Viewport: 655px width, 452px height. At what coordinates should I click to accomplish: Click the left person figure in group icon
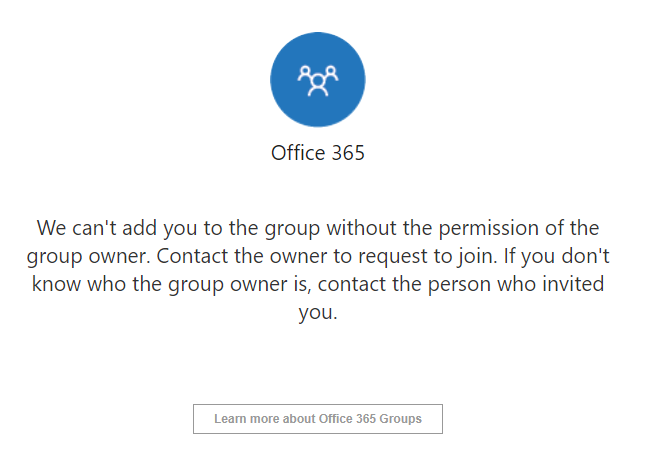click(x=305, y=73)
